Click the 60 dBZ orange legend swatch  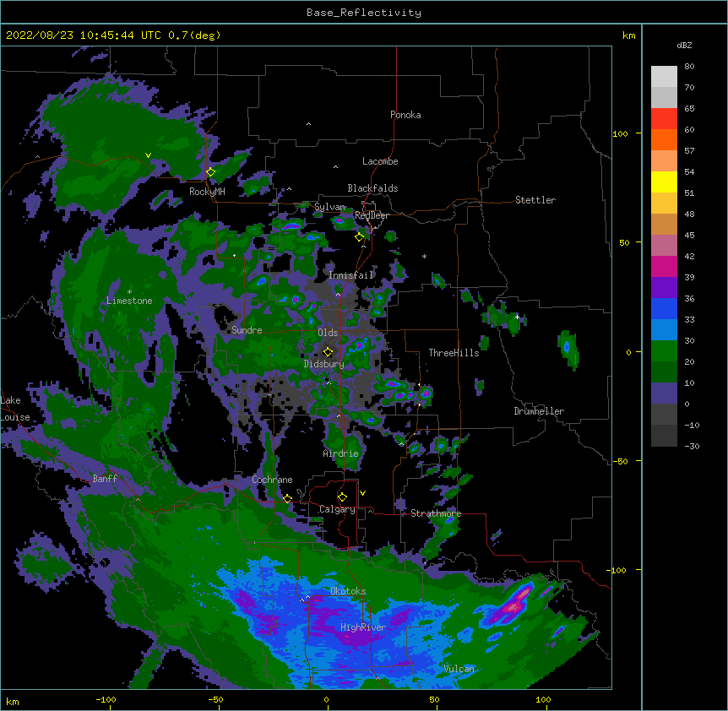pyautogui.click(x=664, y=139)
